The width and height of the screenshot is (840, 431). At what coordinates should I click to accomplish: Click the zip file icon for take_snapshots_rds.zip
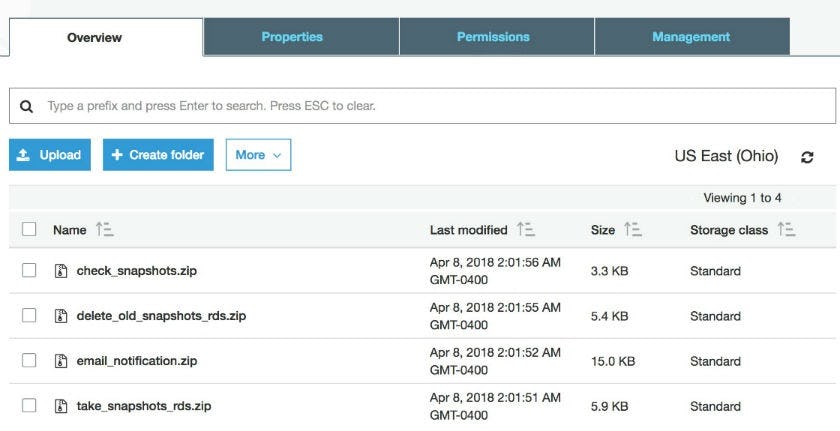click(60, 406)
